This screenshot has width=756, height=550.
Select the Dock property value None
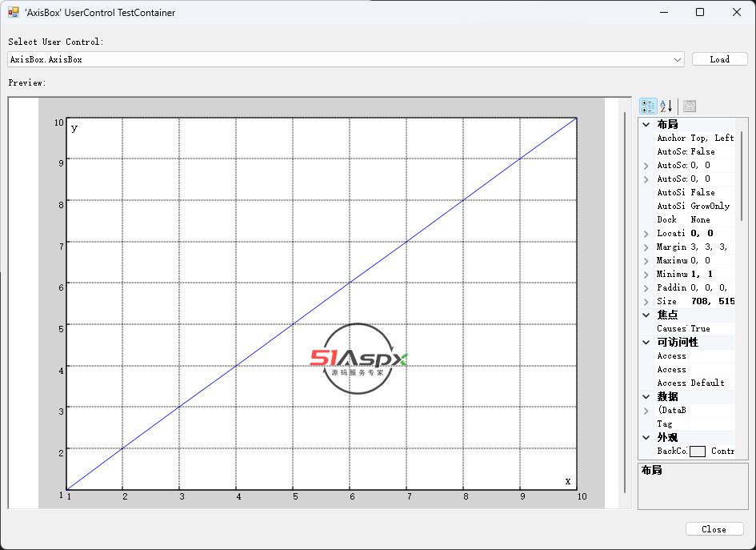700,219
